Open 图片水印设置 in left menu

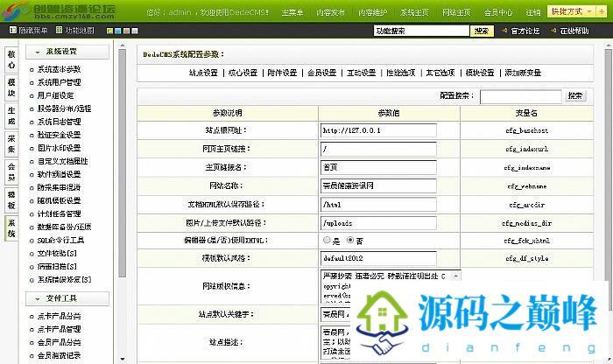click(x=59, y=148)
